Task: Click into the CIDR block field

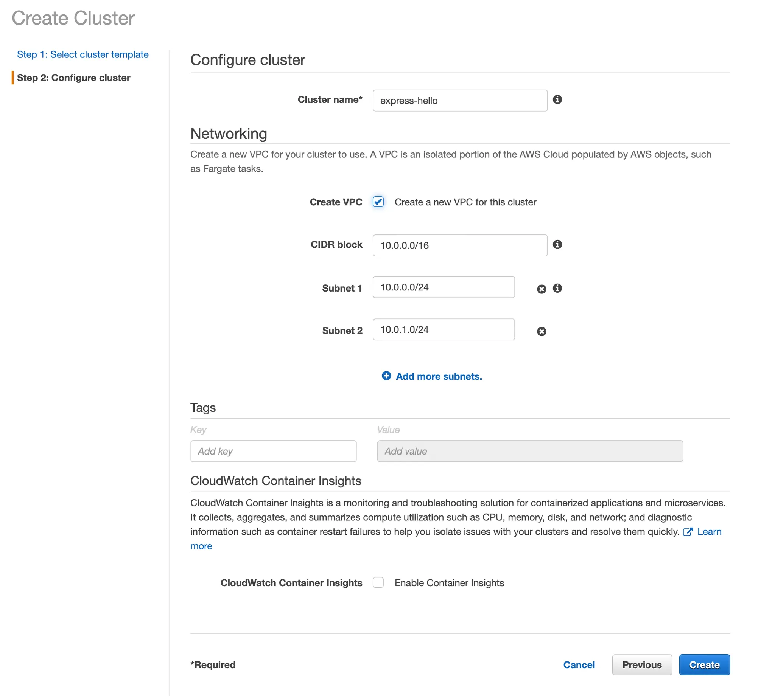Action: tap(460, 245)
